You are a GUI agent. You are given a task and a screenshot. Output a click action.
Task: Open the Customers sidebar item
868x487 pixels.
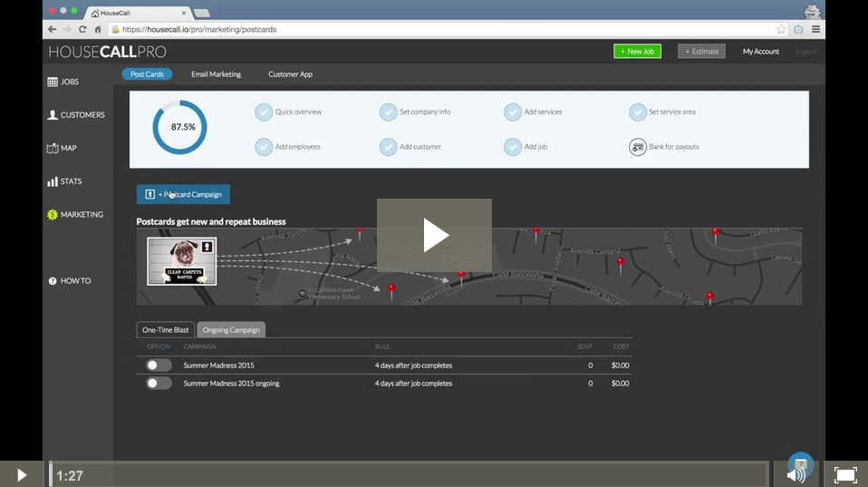tap(76, 114)
